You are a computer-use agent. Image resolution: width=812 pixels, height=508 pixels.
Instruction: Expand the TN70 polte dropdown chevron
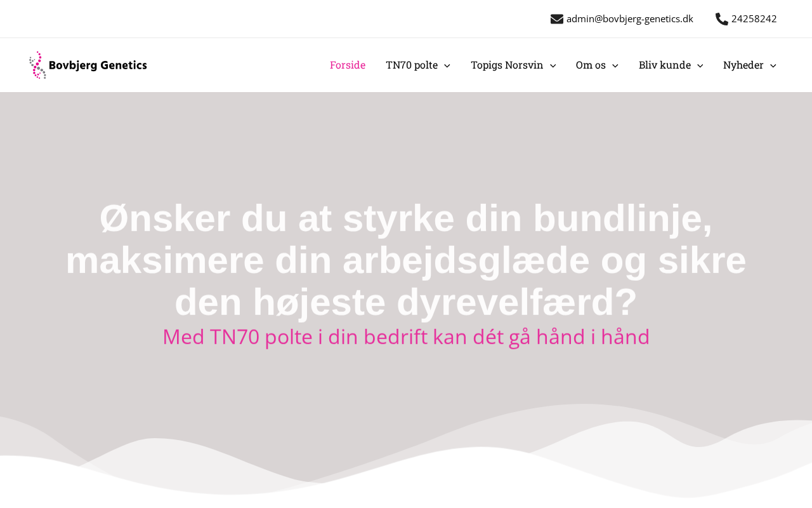pyautogui.click(x=447, y=65)
